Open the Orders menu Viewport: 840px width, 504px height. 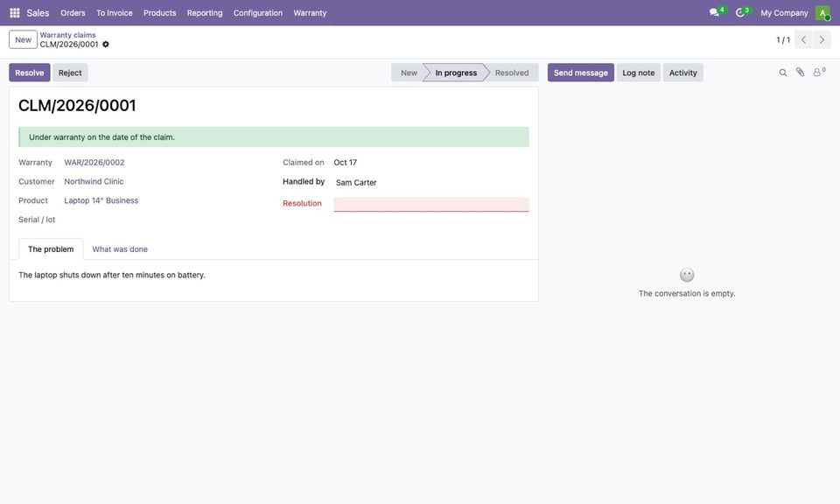tap(73, 13)
